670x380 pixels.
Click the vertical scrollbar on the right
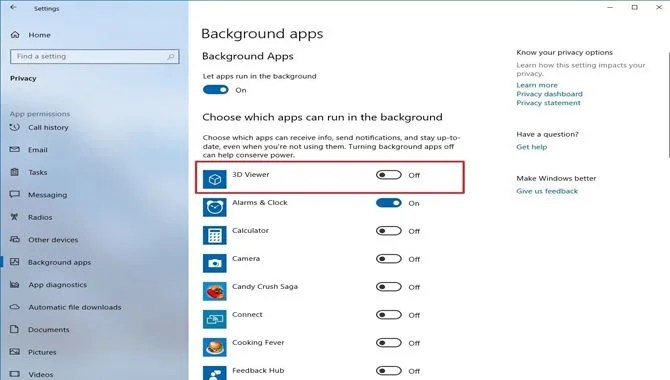click(668, 105)
